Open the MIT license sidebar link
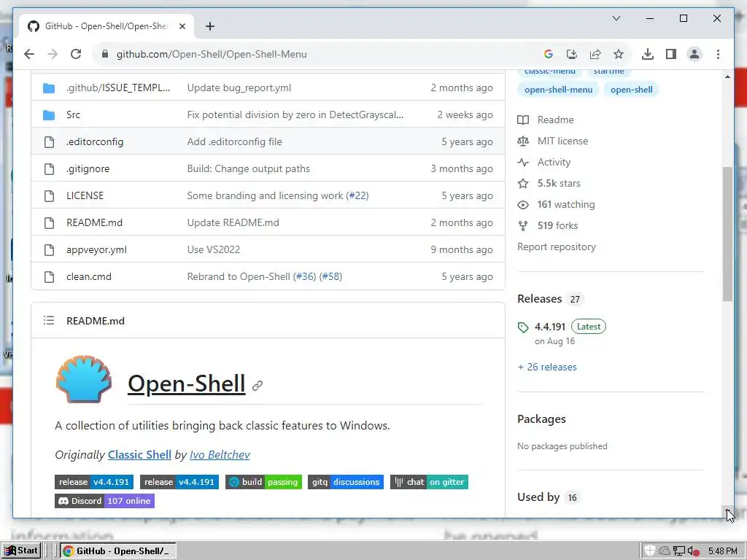Viewport: 747px width, 560px height. point(562,141)
